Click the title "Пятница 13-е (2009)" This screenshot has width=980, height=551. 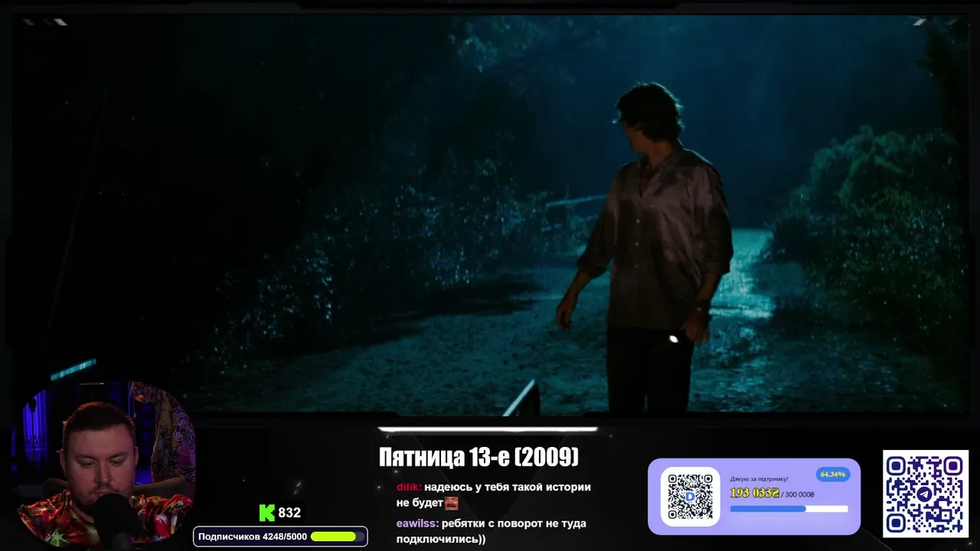tap(479, 458)
